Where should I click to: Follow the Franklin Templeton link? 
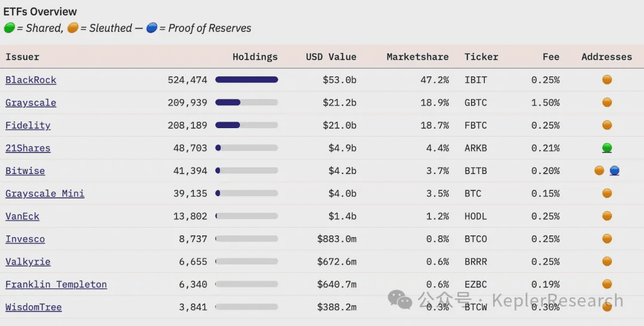[x=56, y=284]
